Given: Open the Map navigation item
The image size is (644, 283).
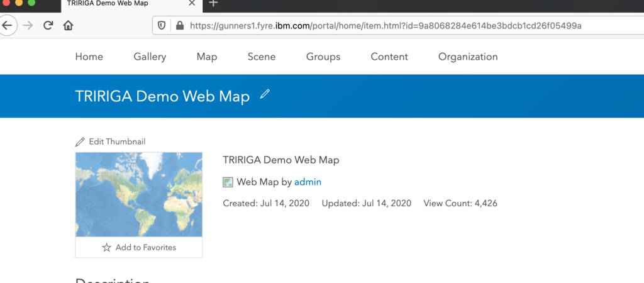Looking at the screenshot, I should [x=207, y=57].
